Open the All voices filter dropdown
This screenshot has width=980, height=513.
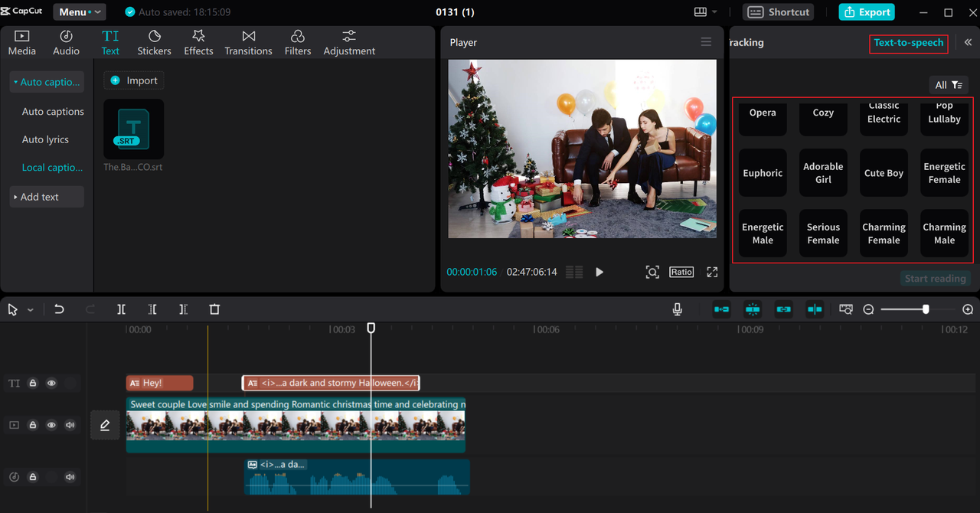coord(949,85)
